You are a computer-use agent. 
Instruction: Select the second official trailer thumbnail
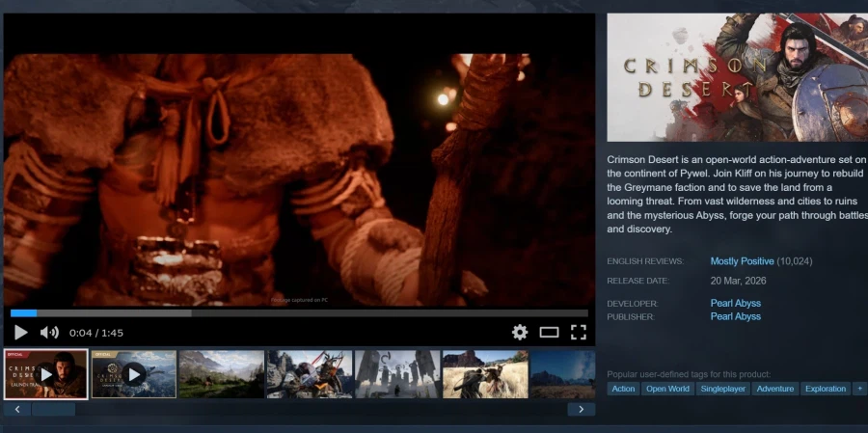(133, 374)
